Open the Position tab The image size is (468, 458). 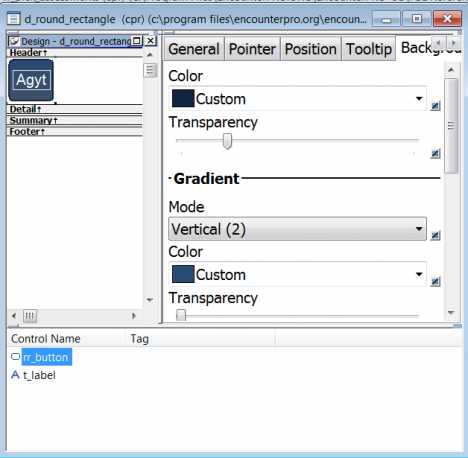point(311,49)
